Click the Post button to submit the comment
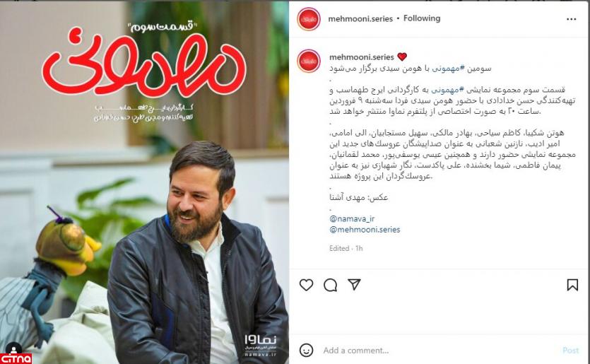 point(570,351)
